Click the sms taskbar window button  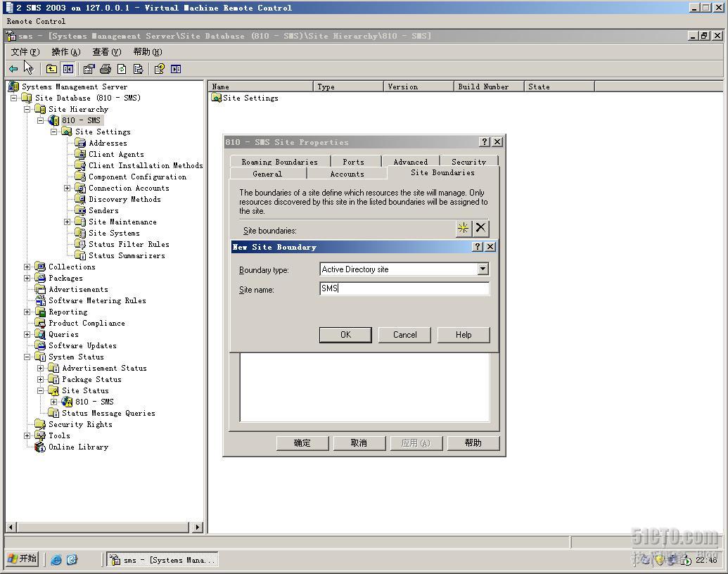tap(162, 560)
